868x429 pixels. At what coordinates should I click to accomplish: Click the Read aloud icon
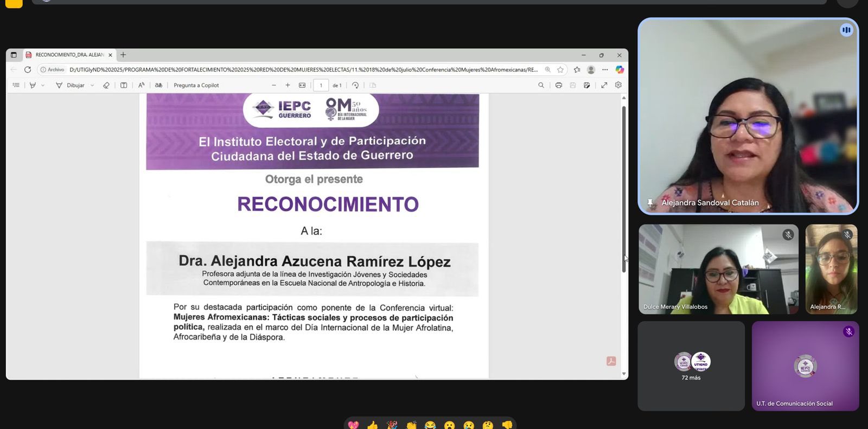pyautogui.click(x=141, y=85)
